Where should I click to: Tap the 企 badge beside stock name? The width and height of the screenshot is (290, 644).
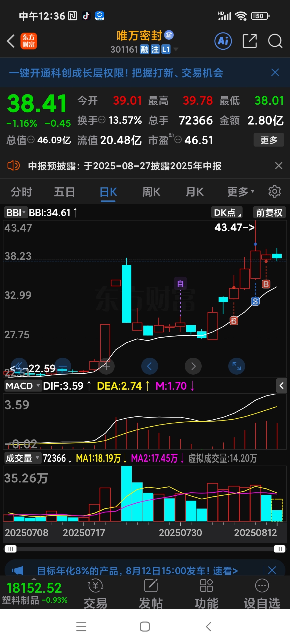pyautogui.click(x=169, y=35)
